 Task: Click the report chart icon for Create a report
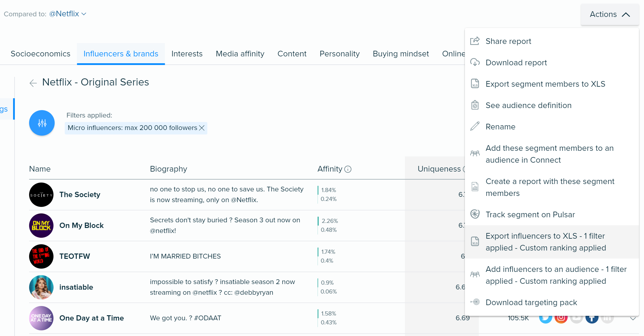click(475, 187)
